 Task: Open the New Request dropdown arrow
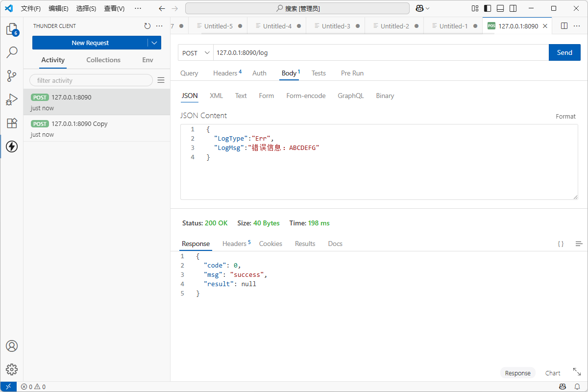(154, 43)
